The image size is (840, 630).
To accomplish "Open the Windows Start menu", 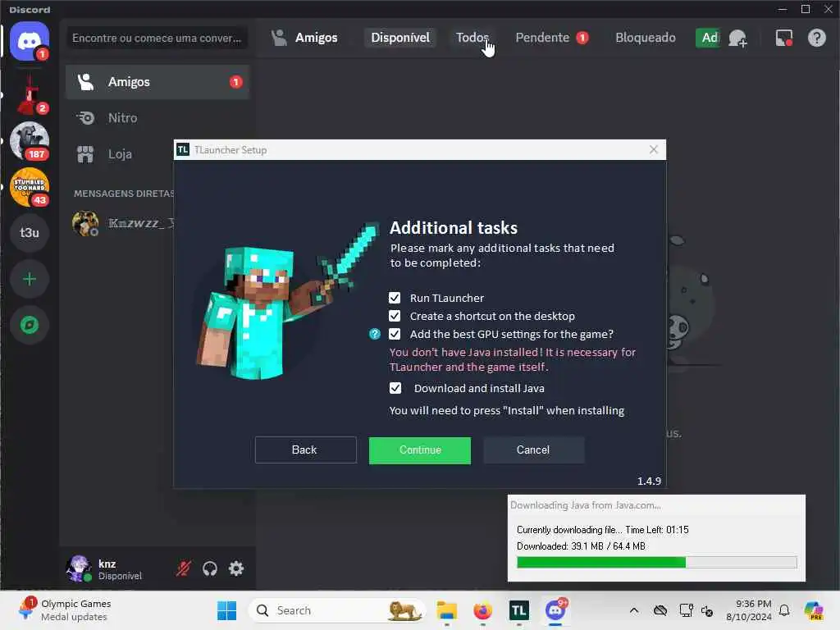I will pyautogui.click(x=226, y=610).
